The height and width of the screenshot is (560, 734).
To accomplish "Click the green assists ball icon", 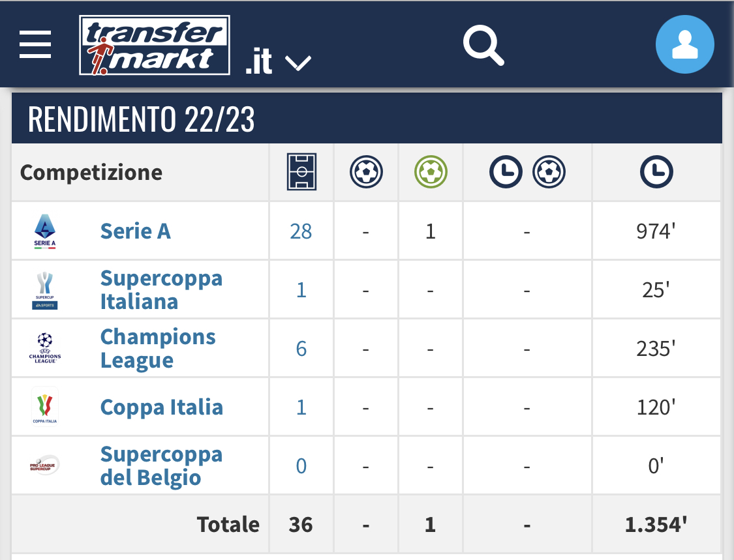I will [431, 172].
